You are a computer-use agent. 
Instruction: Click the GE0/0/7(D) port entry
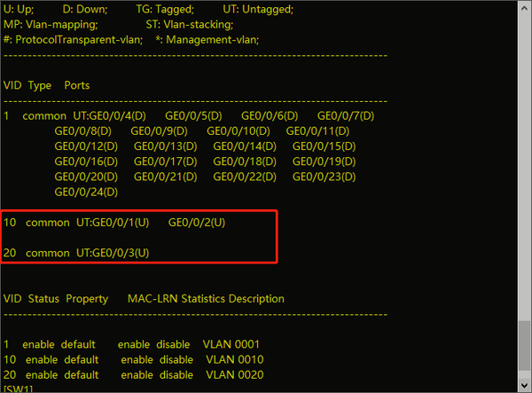(346, 116)
